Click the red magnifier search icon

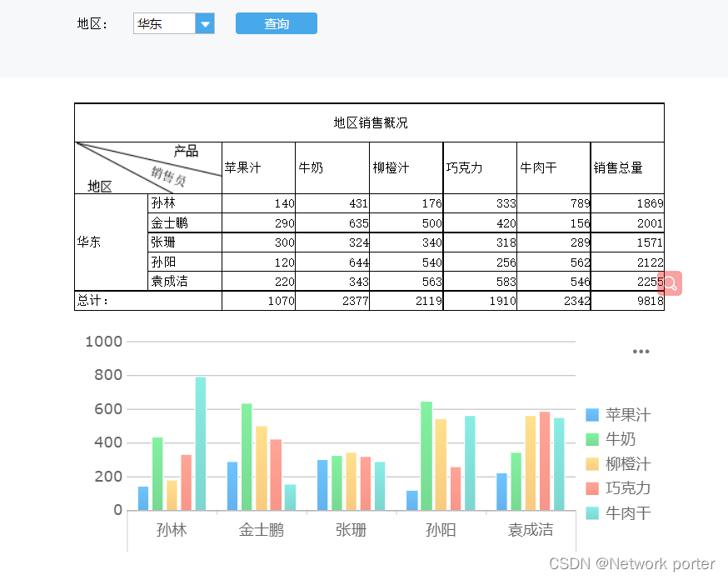(670, 283)
